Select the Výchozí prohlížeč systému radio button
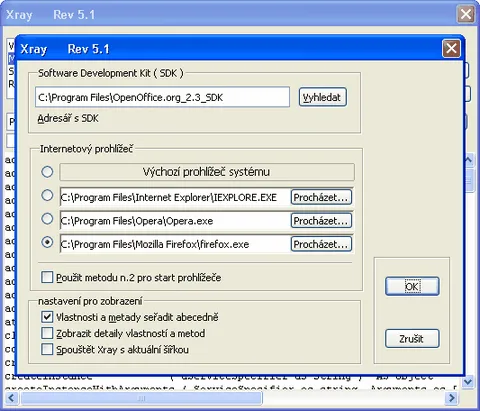Screen dimensions: 480x411 tap(47, 172)
